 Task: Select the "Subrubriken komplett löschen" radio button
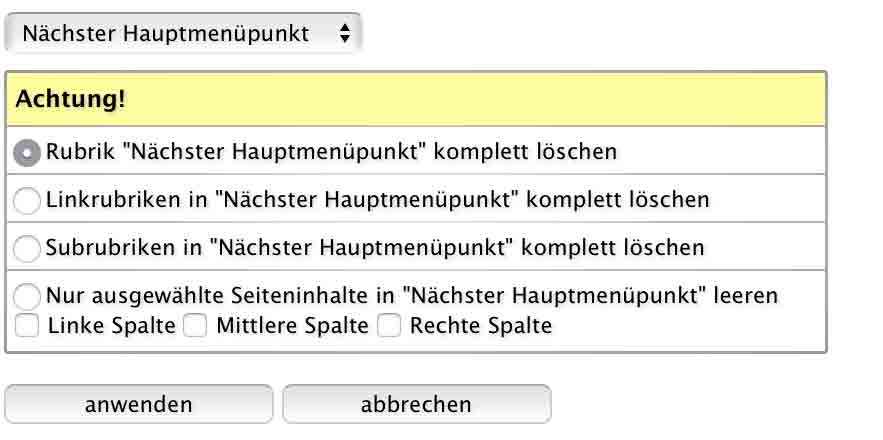tap(28, 247)
